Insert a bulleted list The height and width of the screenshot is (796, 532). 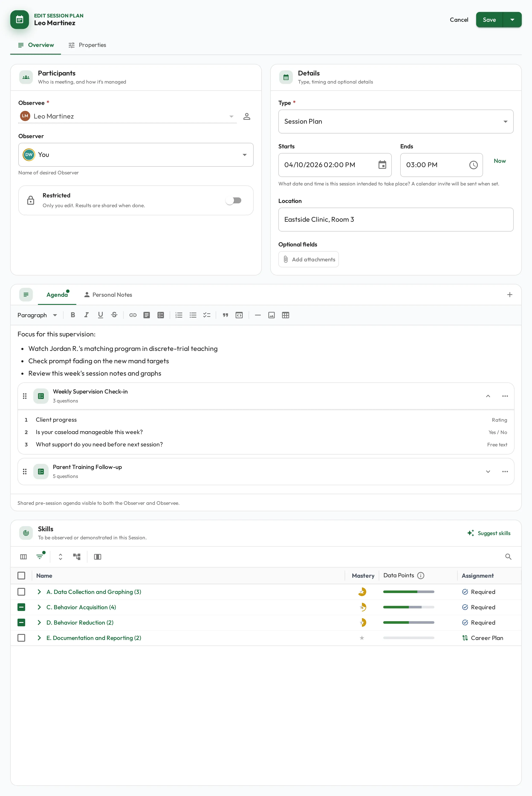pyautogui.click(x=193, y=315)
